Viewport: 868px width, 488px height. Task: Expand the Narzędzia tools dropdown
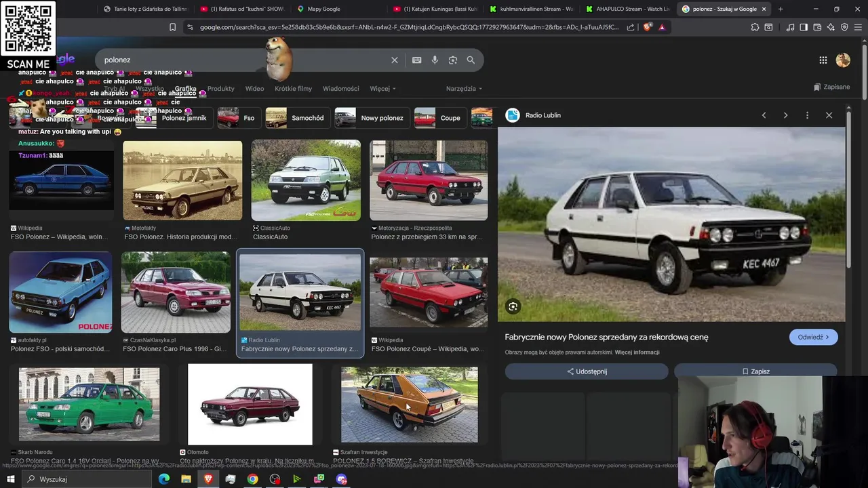[x=464, y=89]
